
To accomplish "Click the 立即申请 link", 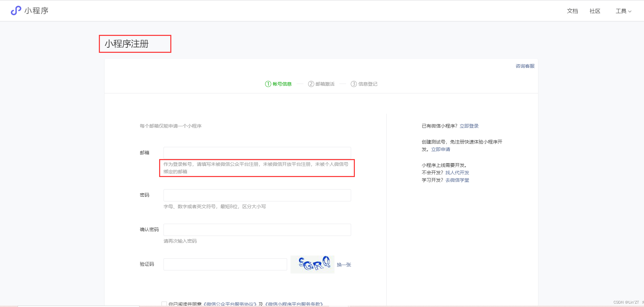I will pos(441,149).
